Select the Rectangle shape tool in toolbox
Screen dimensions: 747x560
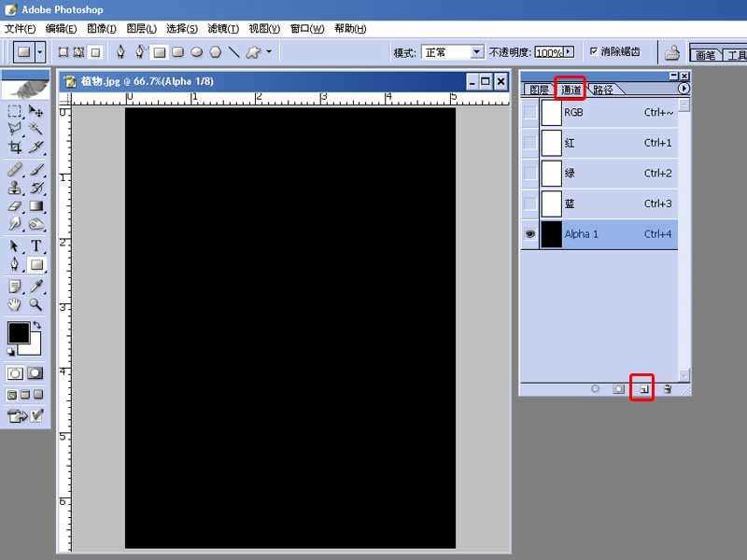(x=36, y=264)
